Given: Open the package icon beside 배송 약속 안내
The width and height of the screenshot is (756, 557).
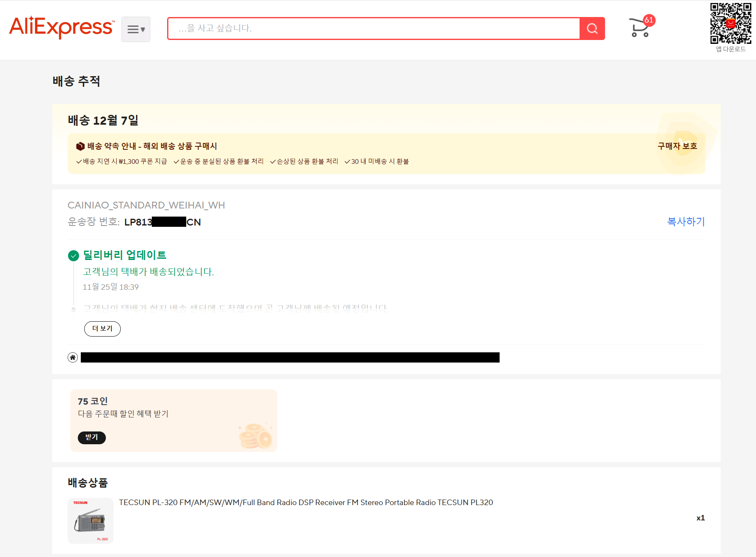Looking at the screenshot, I should 80,146.
